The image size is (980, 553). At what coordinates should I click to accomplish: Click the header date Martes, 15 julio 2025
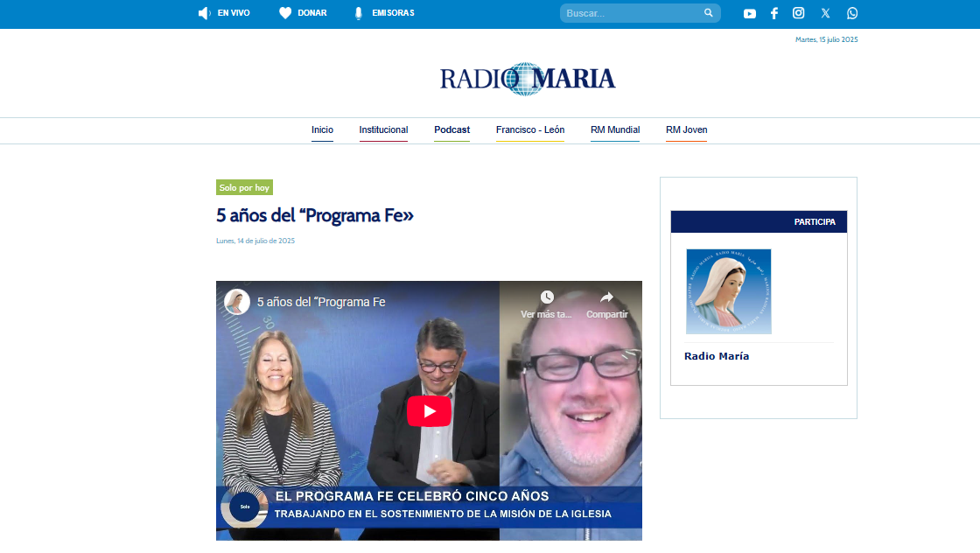pyautogui.click(x=826, y=39)
